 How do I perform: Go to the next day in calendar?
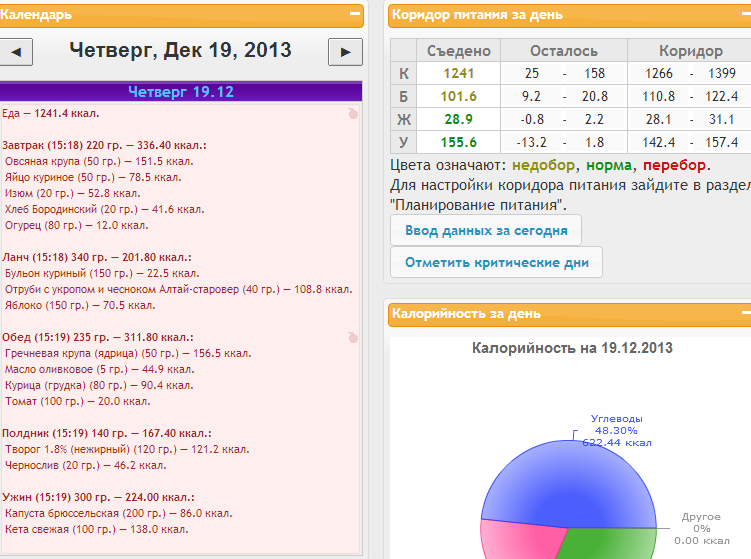pos(345,52)
